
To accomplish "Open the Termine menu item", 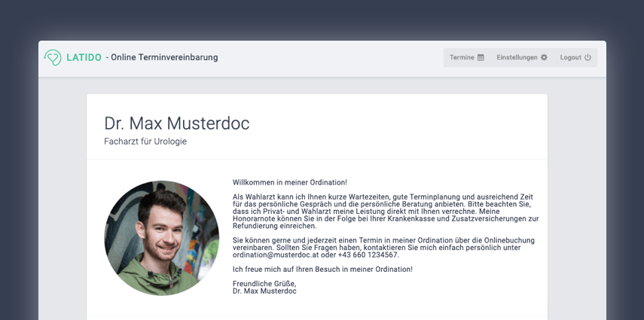I will (x=467, y=57).
